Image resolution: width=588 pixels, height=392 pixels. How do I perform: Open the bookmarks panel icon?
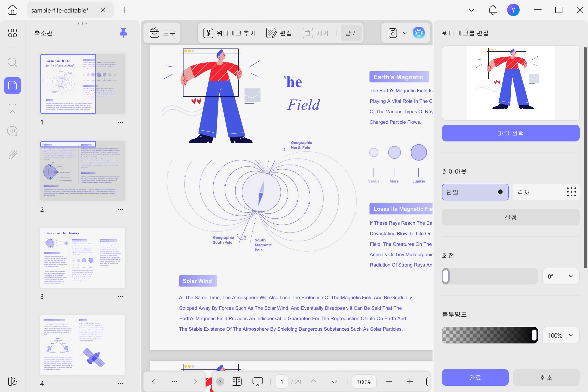tap(12, 109)
